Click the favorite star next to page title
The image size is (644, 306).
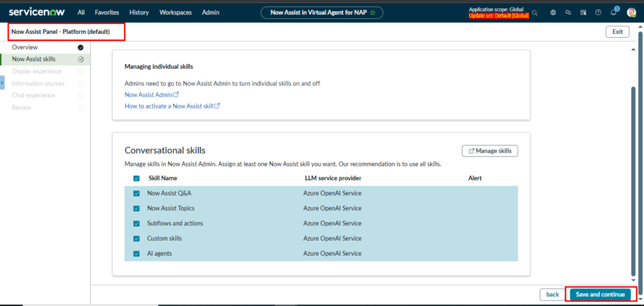click(372, 12)
